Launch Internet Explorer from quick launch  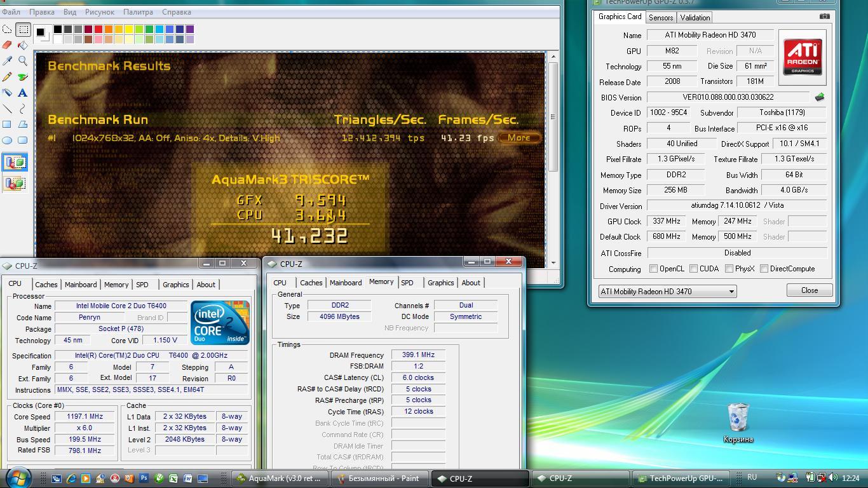(71, 478)
